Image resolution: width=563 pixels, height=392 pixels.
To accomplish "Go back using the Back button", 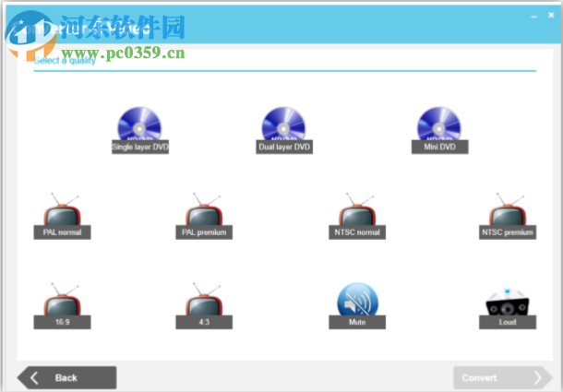I will pos(66,377).
